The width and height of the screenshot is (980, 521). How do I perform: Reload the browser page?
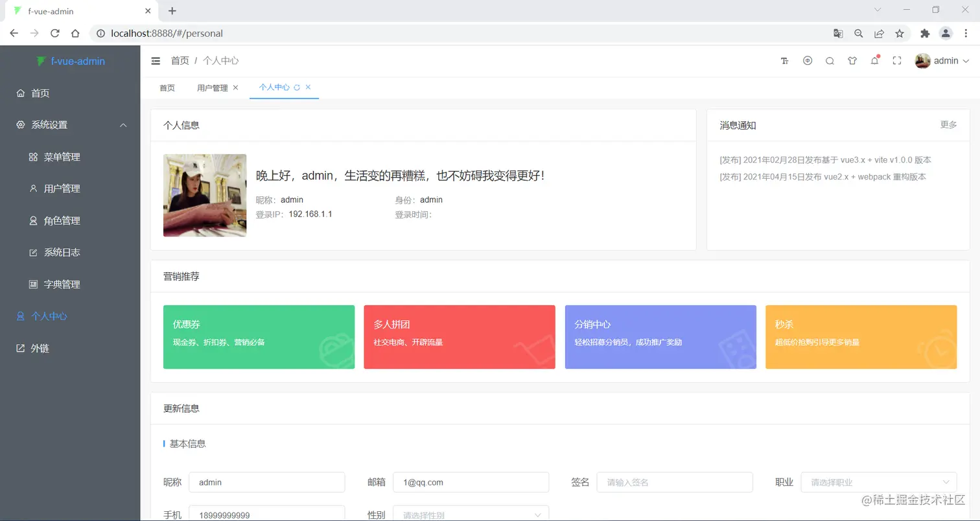pos(55,33)
